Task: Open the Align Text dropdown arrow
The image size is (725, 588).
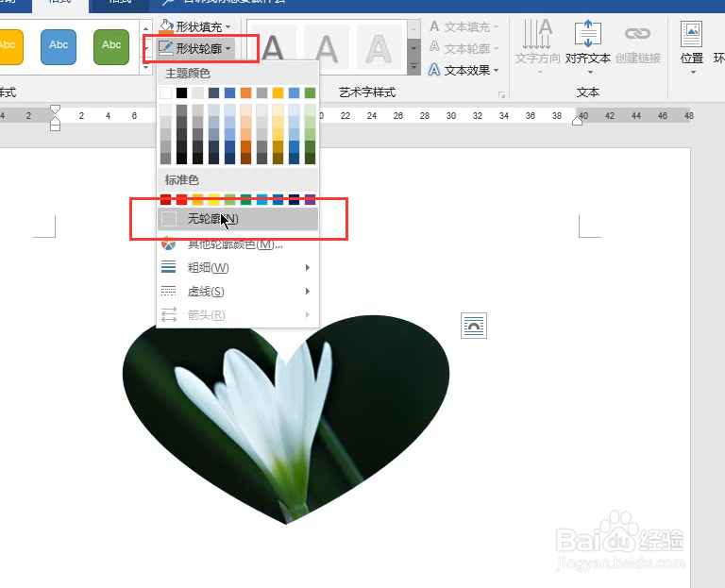Action: tap(590, 72)
